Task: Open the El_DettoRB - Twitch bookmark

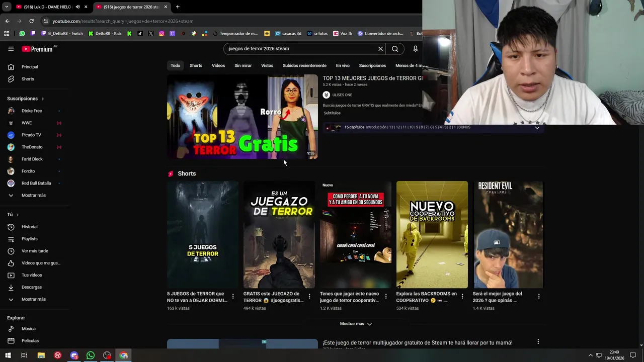Action: [x=62, y=34]
